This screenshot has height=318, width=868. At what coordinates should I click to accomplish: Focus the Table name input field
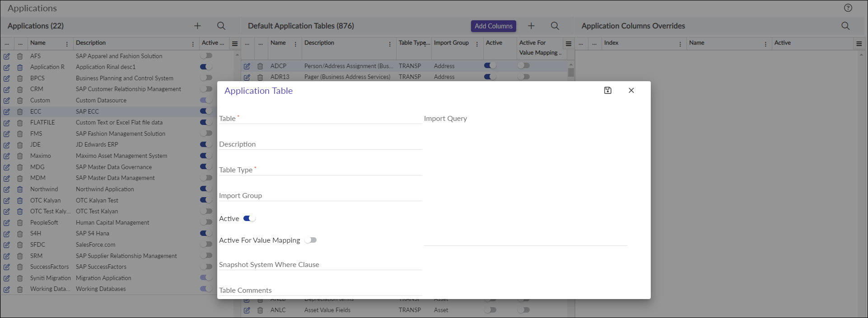click(320, 118)
